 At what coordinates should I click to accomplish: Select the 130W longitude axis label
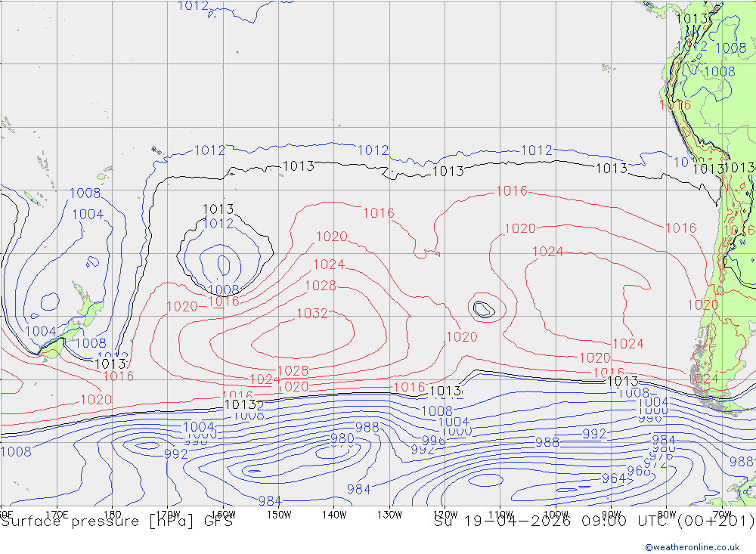pyautogui.click(x=389, y=515)
